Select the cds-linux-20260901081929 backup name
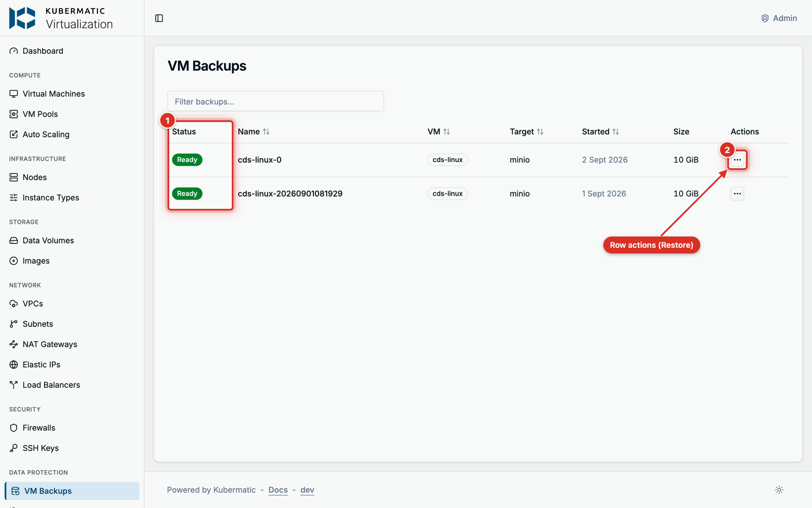This screenshot has height=508, width=812. click(290, 194)
